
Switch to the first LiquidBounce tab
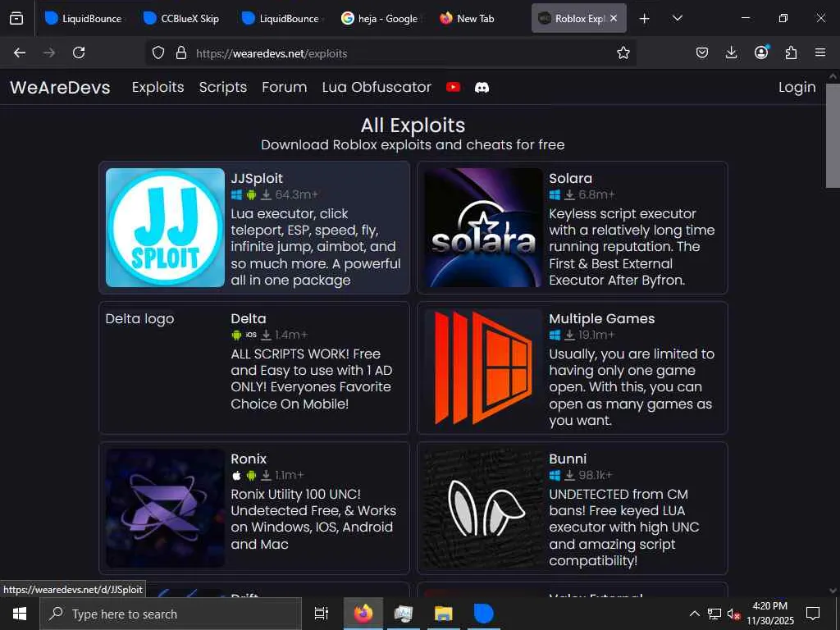coord(84,18)
